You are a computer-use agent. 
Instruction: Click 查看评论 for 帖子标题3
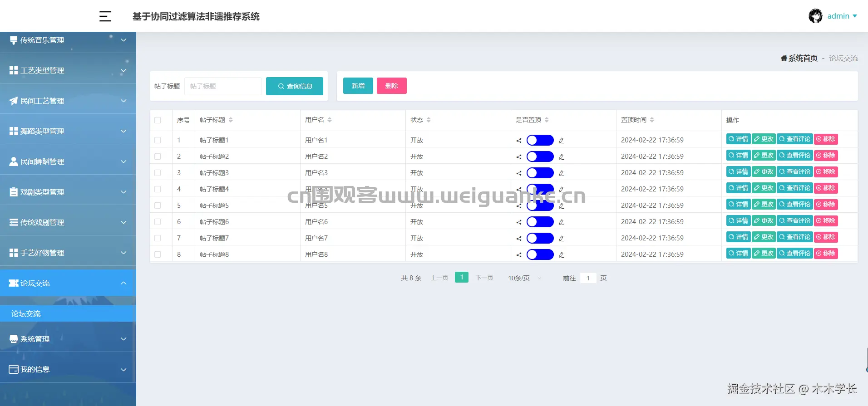(x=795, y=172)
